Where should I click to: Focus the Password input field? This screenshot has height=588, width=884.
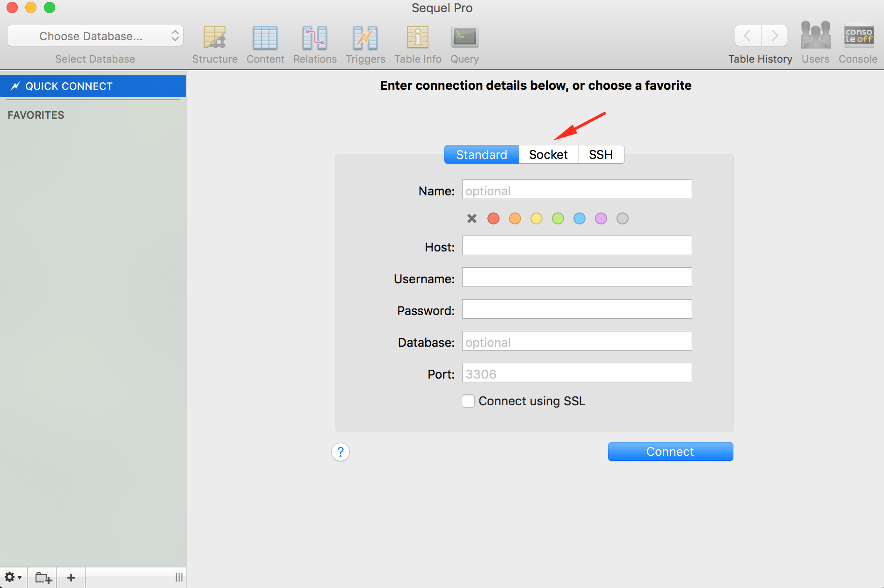577,309
